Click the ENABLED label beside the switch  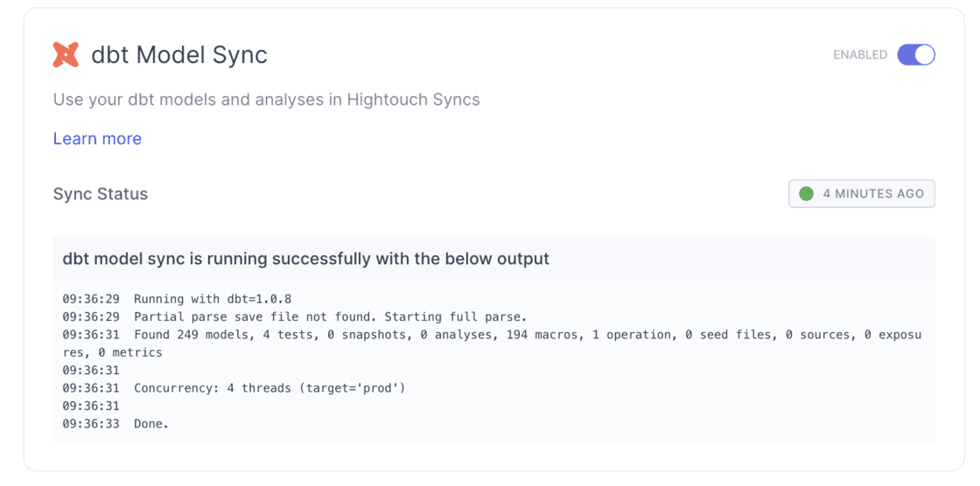859,55
